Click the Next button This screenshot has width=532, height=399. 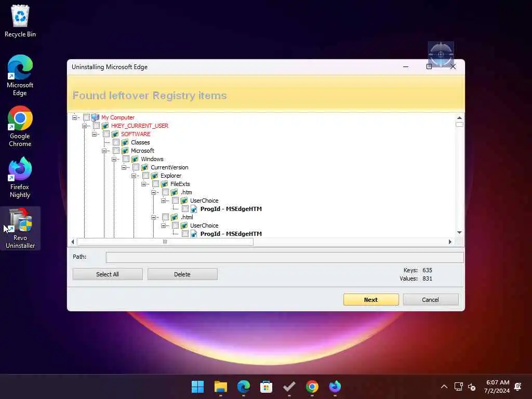(371, 300)
